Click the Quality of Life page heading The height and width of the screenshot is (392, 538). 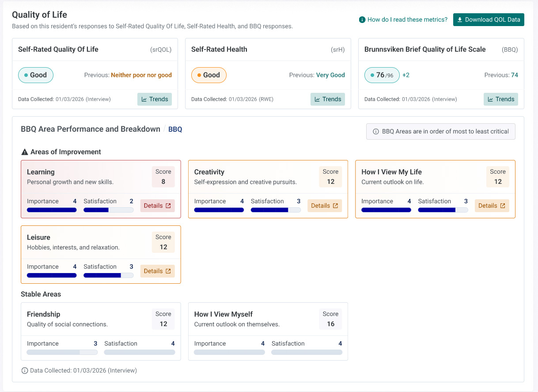[x=40, y=15]
